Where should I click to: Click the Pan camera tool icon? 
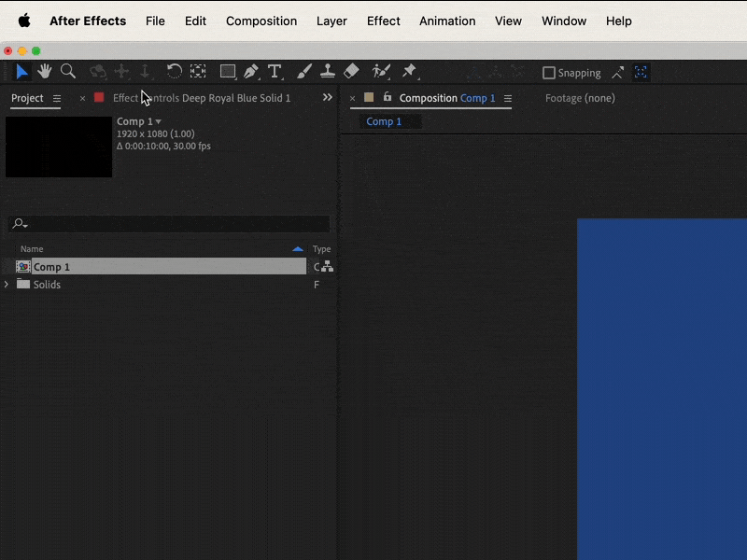(x=121, y=72)
